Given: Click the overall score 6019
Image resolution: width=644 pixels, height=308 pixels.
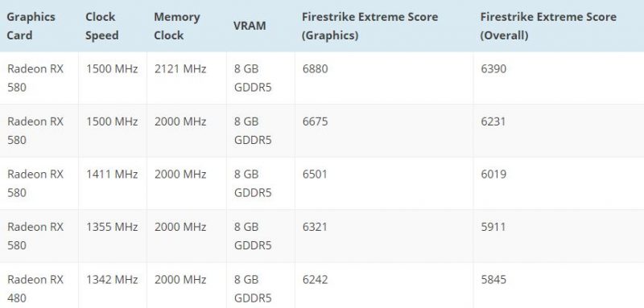Looking at the screenshot, I should coord(493,175).
